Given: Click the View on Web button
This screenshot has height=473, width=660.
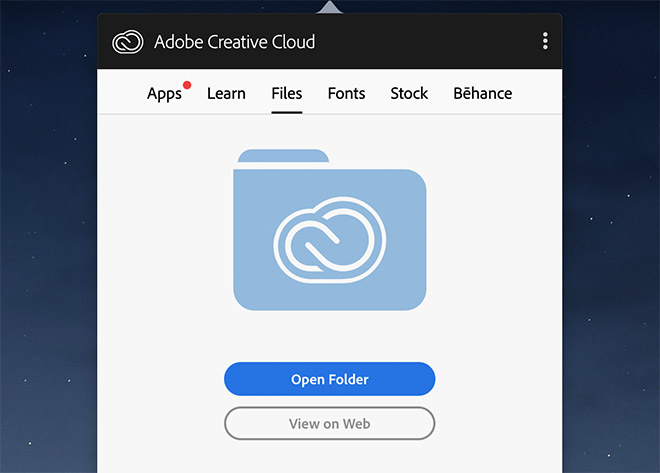Looking at the screenshot, I should tap(330, 423).
